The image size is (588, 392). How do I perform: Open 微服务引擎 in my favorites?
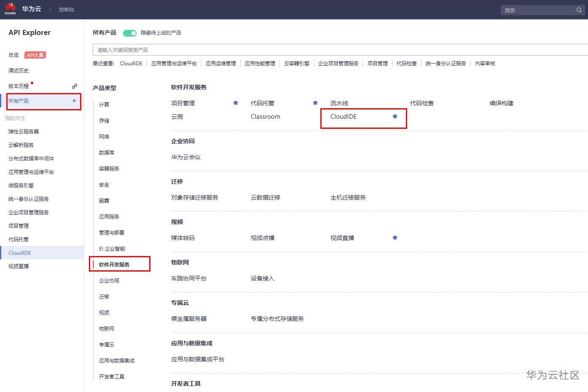click(21, 186)
